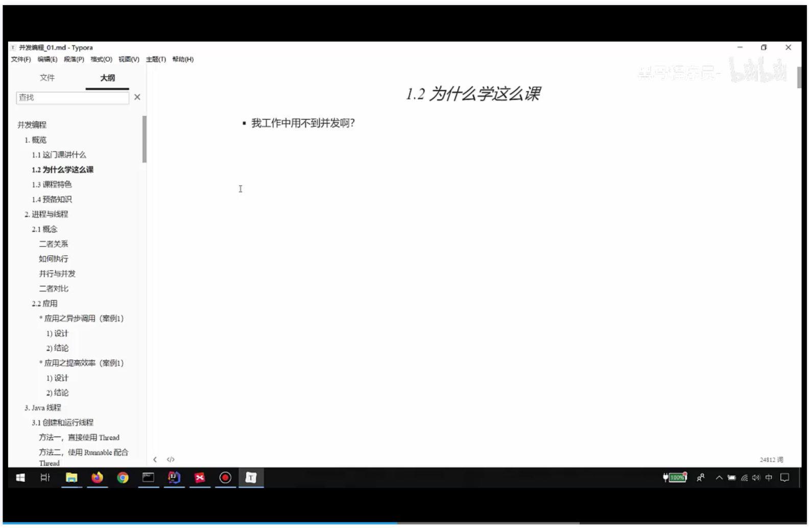Go to outline item 1.1 这门课讲什么
The image size is (812, 528).
pos(59,155)
